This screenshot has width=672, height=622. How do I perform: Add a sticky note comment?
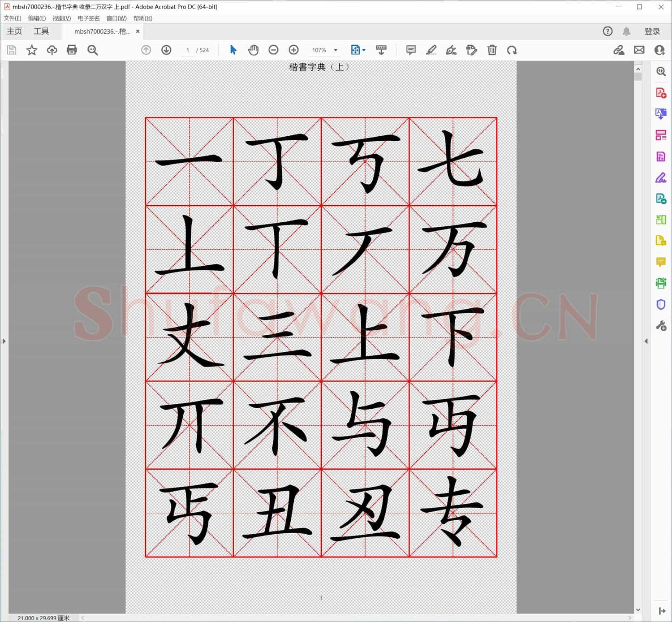coord(410,50)
